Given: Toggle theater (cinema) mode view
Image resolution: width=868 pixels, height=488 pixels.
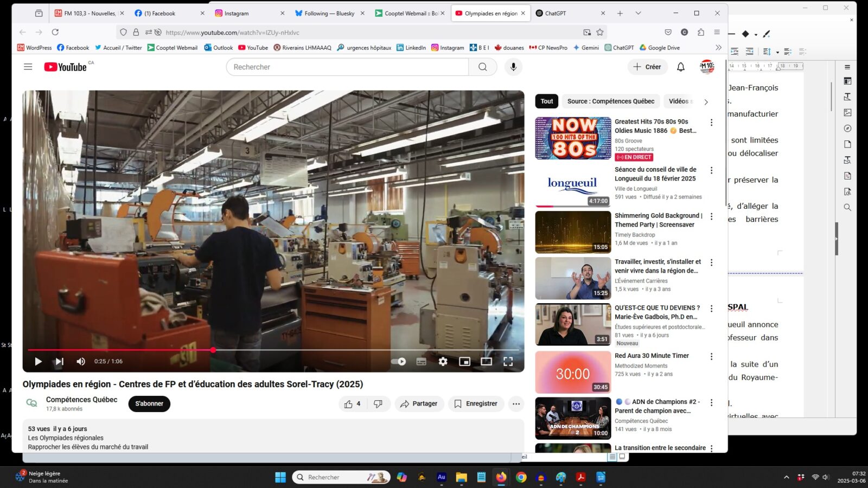Looking at the screenshot, I should (486, 362).
